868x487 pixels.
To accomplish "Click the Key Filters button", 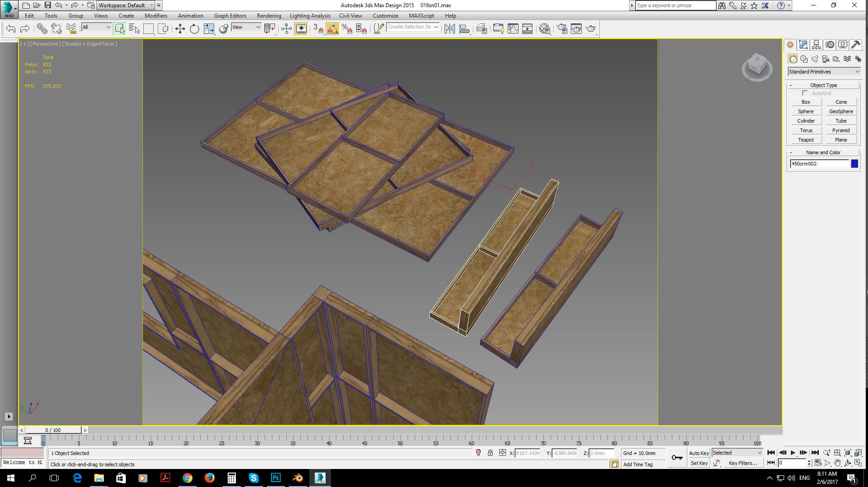I will [x=743, y=463].
